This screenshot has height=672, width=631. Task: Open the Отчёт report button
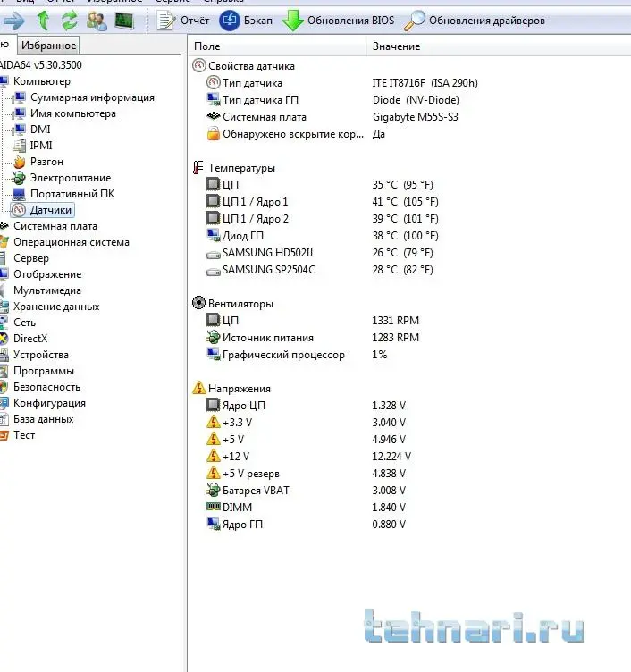[x=183, y=21]
